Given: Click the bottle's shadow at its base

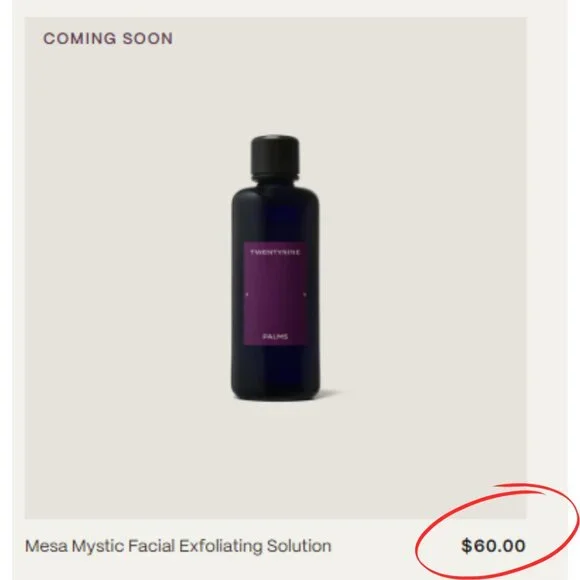Looking at the screenshot, I should tap(329, 394).
